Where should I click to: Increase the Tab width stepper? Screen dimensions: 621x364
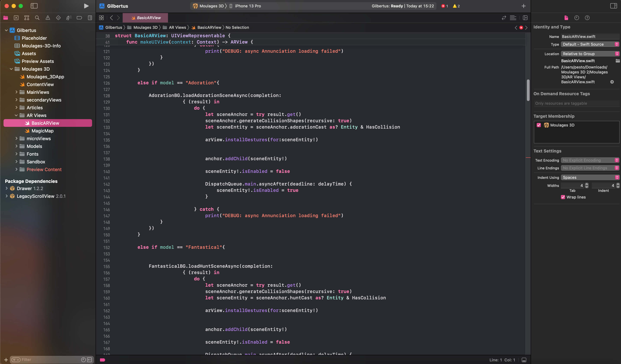587,184
